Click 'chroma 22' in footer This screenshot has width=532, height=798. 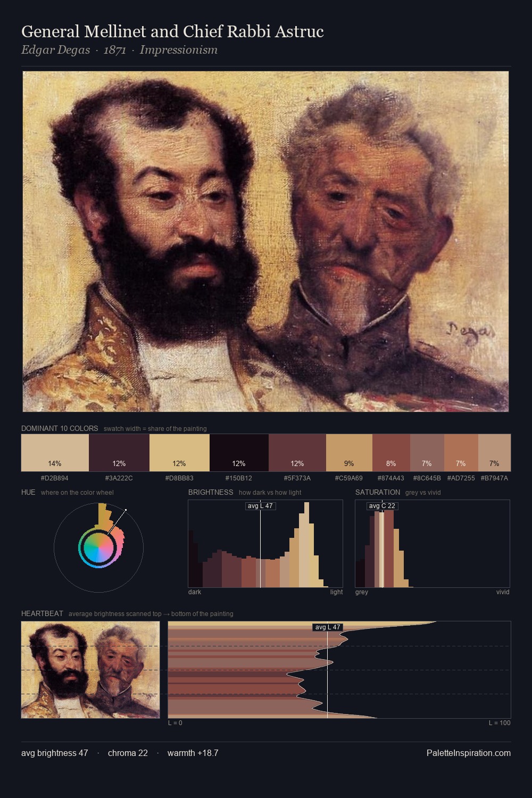128,753
